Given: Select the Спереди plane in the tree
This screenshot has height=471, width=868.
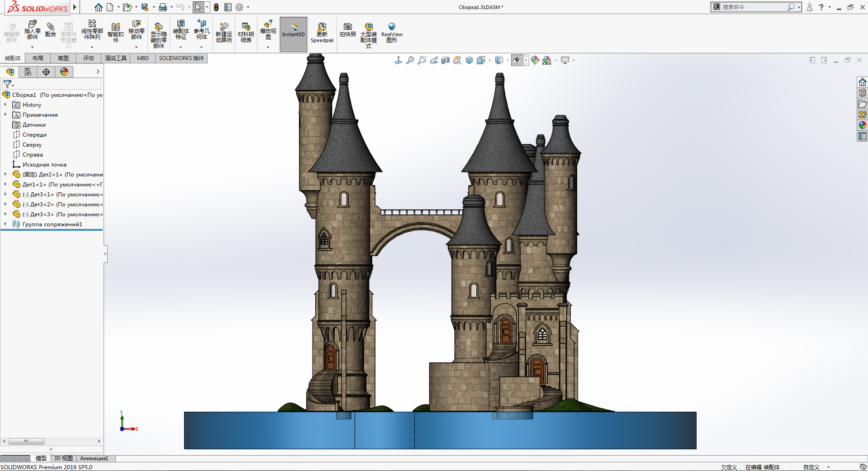Looking at the screenshot, I should click(34, 134).
